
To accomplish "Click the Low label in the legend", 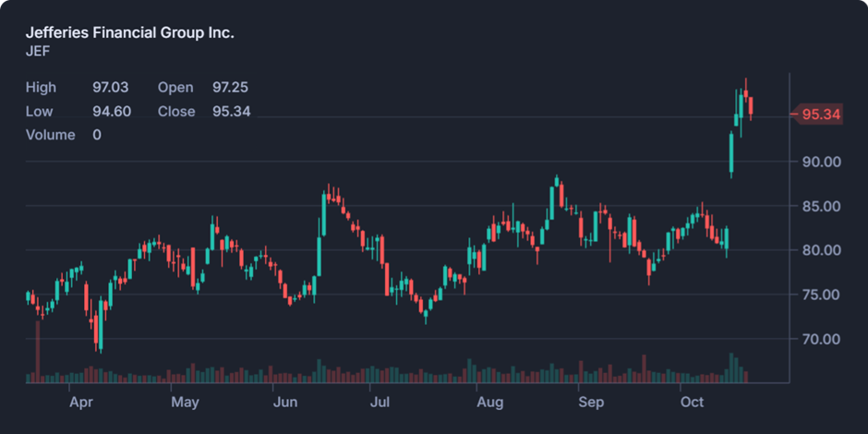I will [x=40, y=111].
